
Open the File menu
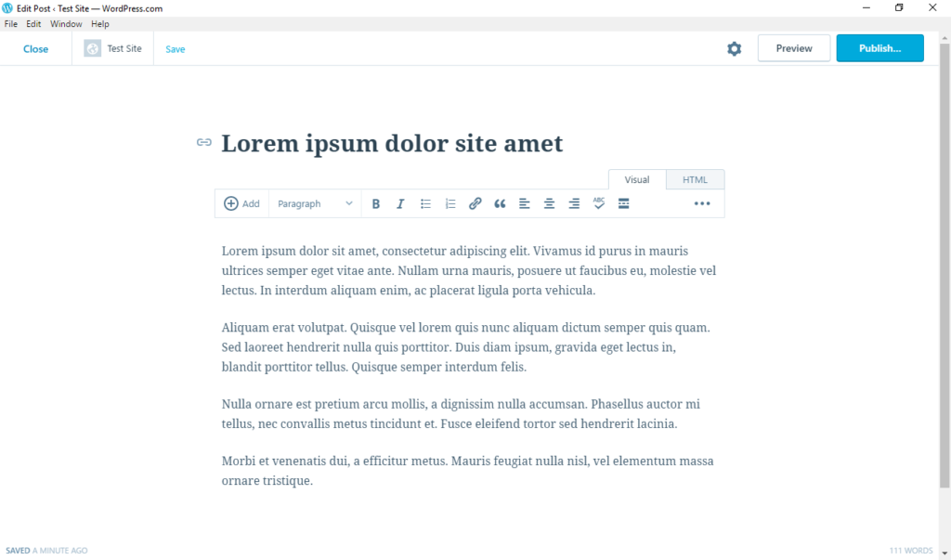coord(11,23)
